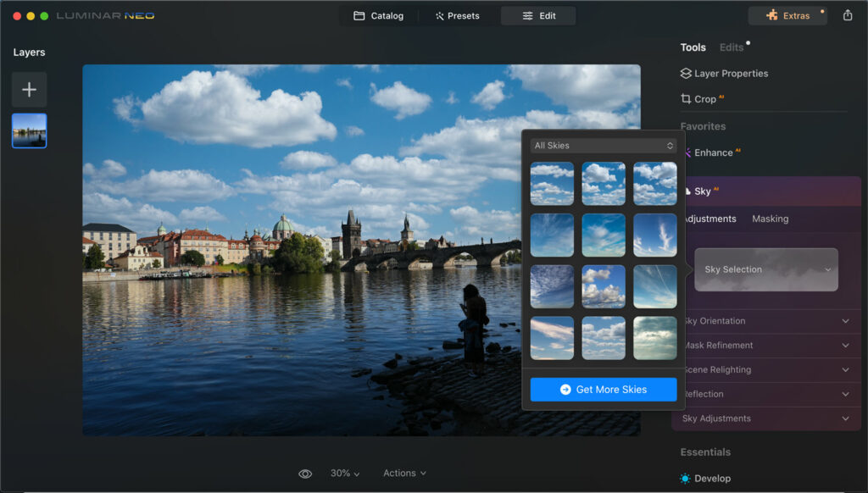Image resolution: width=868 pixels, height=493 pixels.
Task: Select the Enhance AI tool
Action: point(713,152)
